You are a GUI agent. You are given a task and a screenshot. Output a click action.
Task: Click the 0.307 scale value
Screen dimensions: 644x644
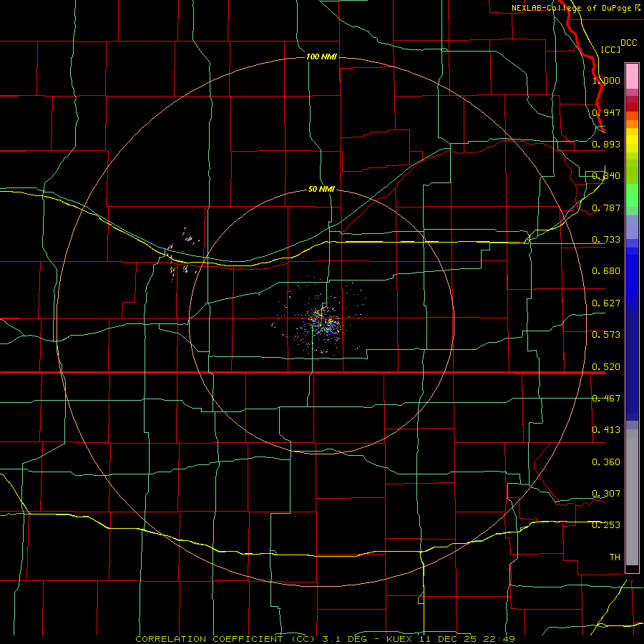click(x=606, y=494)
